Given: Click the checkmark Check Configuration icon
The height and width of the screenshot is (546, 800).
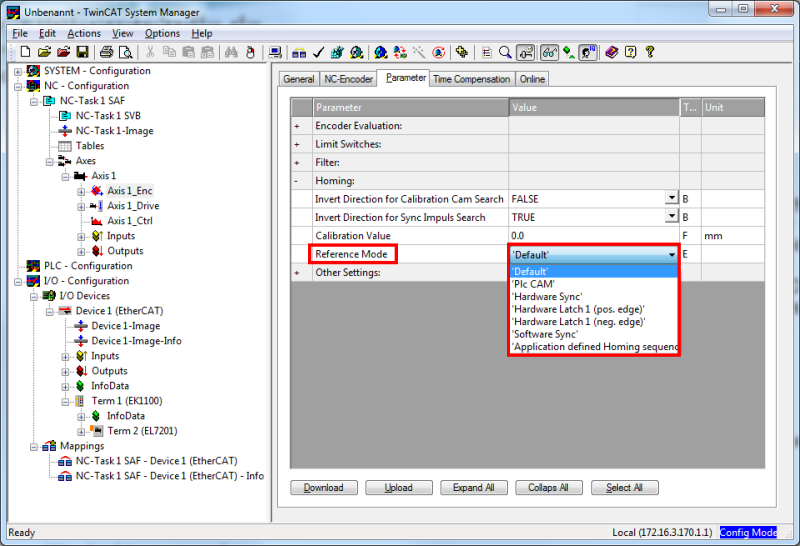Looking at the screenshot, I should tap(318, 52).
